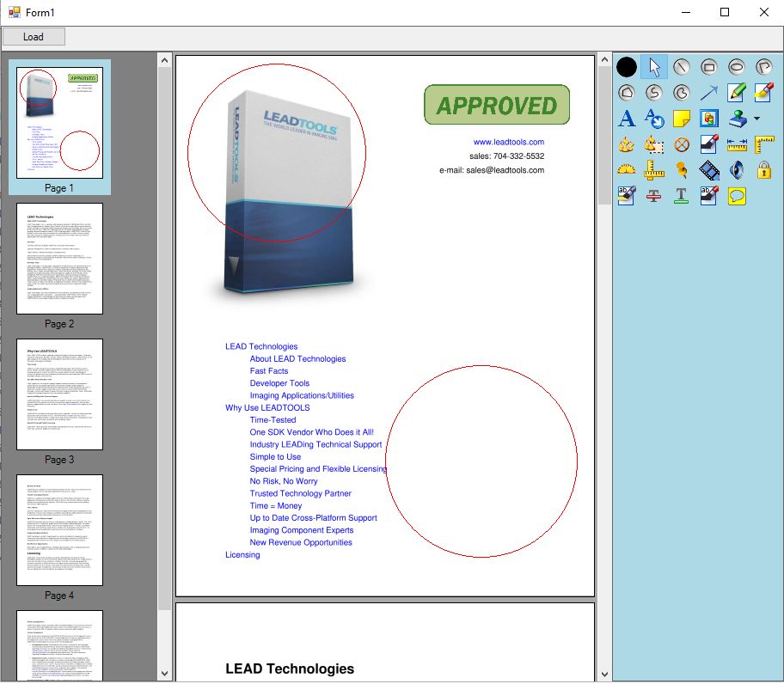Select the pointer selection tool
This screenshot has width=784, height=684.
[x=654, y=67]
